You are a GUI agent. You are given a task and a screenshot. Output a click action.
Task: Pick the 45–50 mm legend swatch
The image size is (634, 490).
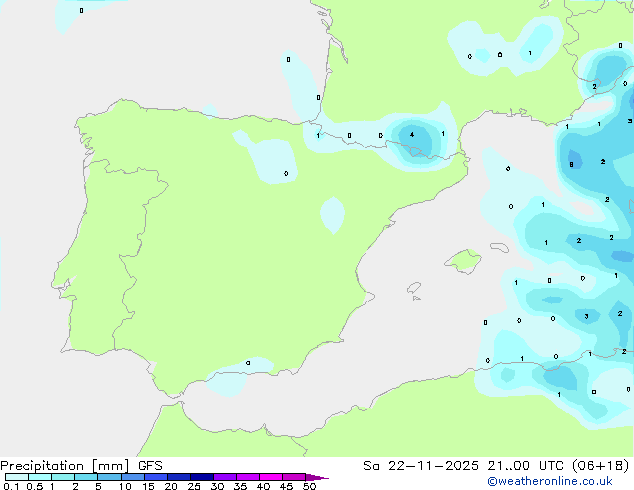coord(294,477)
